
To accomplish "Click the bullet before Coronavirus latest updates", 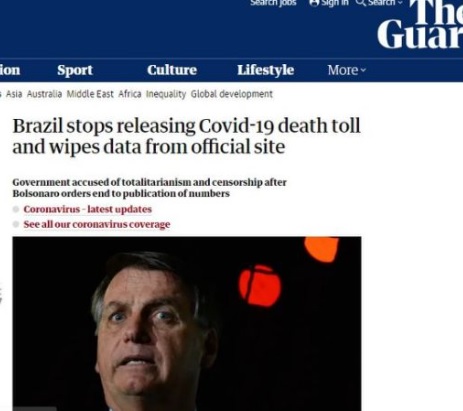I will point(16,209).
